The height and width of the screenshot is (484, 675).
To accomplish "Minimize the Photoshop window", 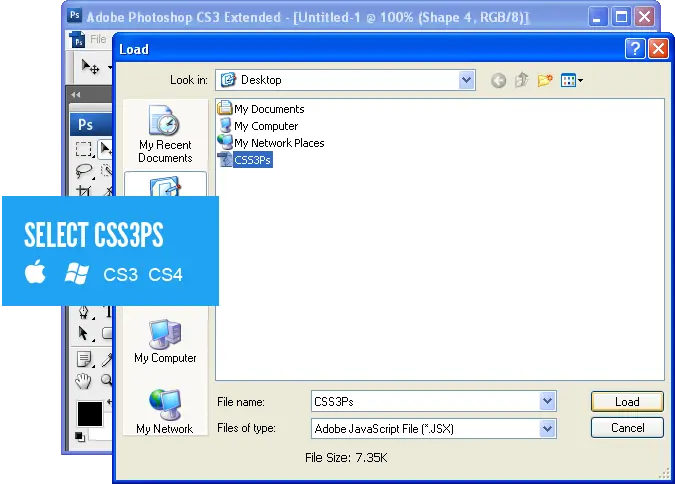I will 597,17.
